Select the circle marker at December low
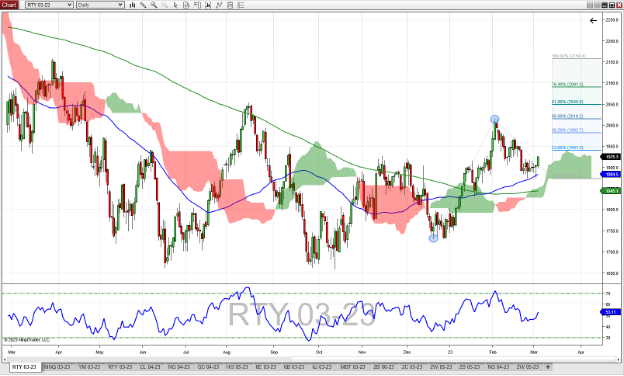 (433, 238)
